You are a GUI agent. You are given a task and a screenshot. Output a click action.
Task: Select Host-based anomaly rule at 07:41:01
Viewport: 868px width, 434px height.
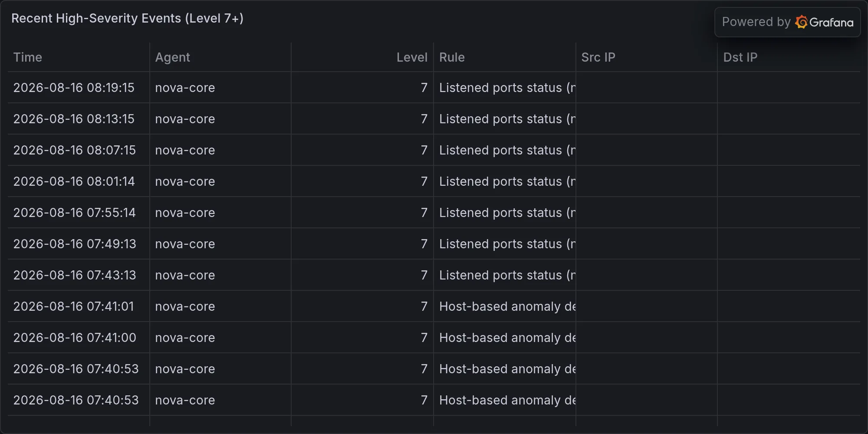[507, 306]
